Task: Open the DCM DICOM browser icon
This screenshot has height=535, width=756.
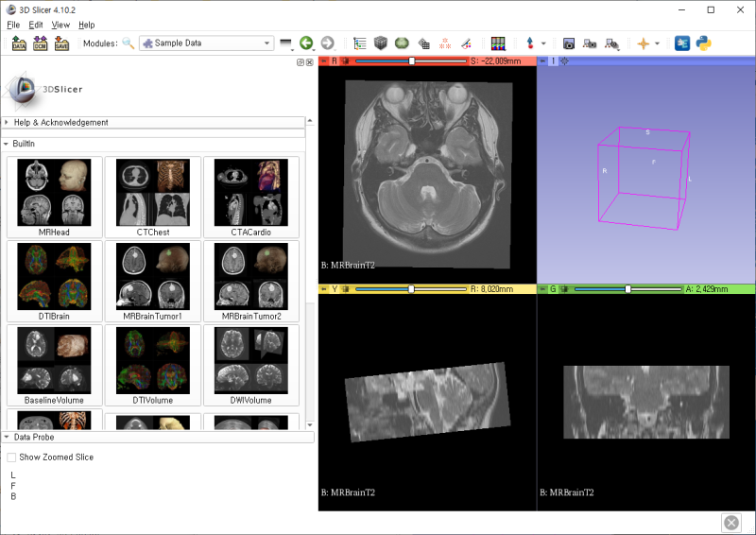Action: point(40,43)
